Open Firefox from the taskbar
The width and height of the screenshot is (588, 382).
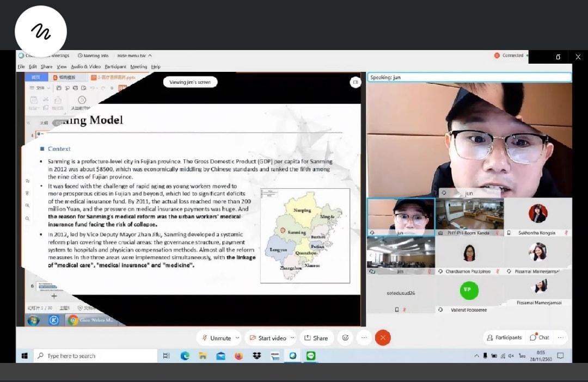[x=238, y=356]
